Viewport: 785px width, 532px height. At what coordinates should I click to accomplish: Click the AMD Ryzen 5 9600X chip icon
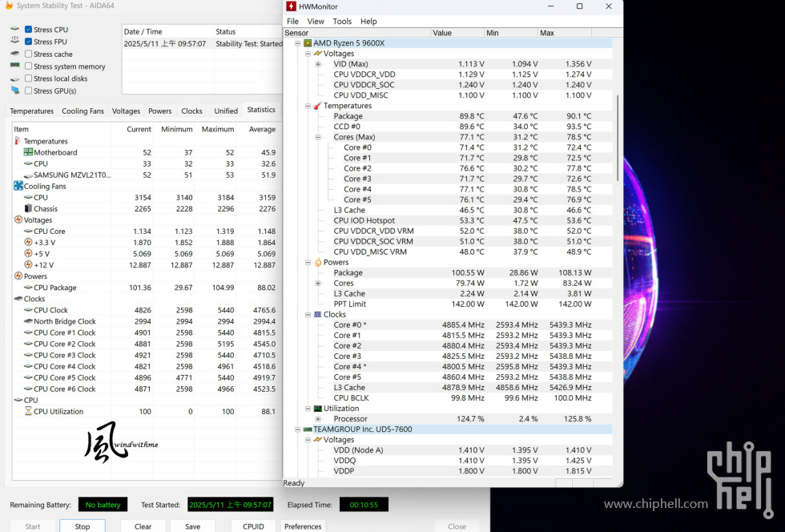pyautogui.click(x=308, y=43)
